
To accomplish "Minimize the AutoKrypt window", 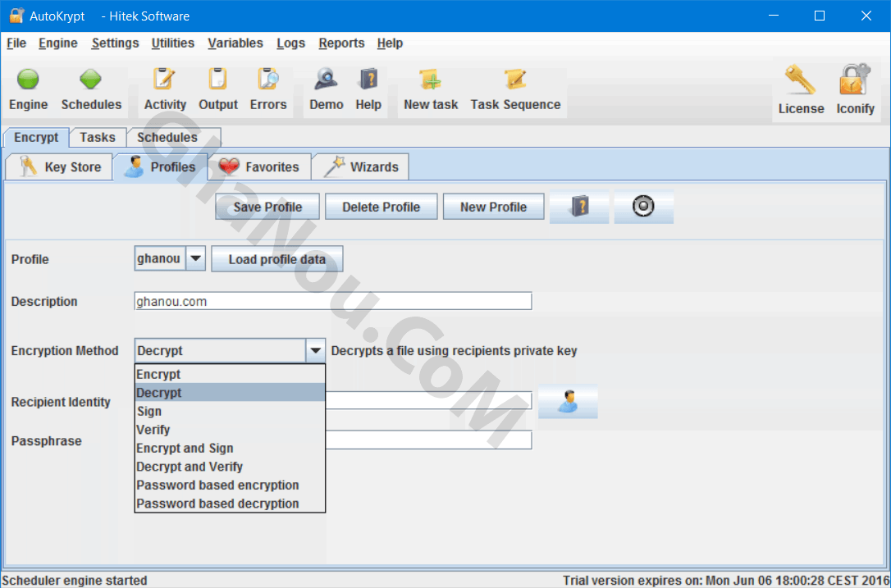I will 774,16.
